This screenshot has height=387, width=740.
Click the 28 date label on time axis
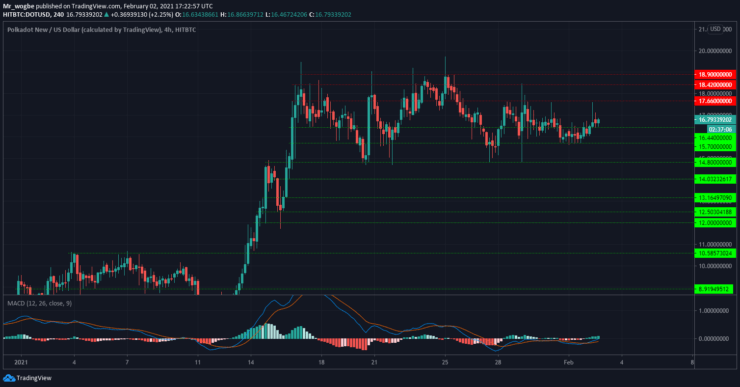(498, 362)
